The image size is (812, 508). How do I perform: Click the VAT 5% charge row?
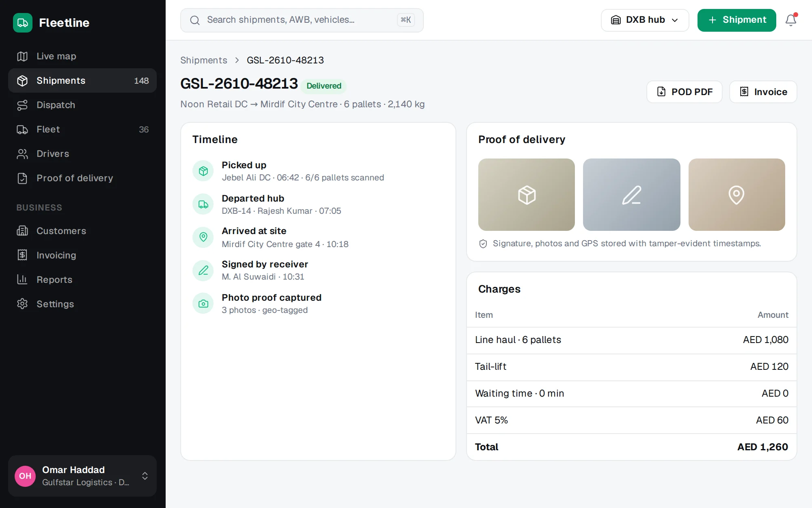[632, 421]
